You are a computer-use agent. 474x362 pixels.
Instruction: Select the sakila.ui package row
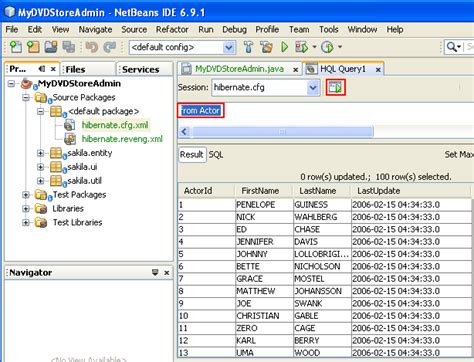(x=82, y=167)
